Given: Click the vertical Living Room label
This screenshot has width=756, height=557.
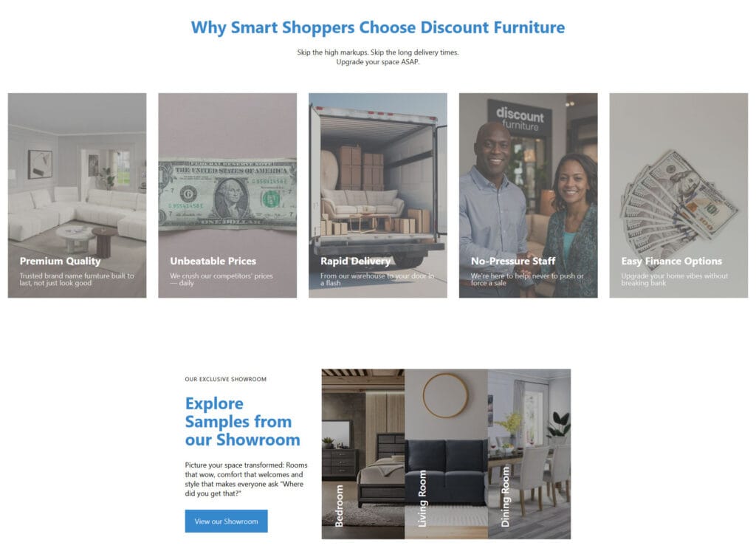Looking at the screenshot, I should [x=422, y=499].
